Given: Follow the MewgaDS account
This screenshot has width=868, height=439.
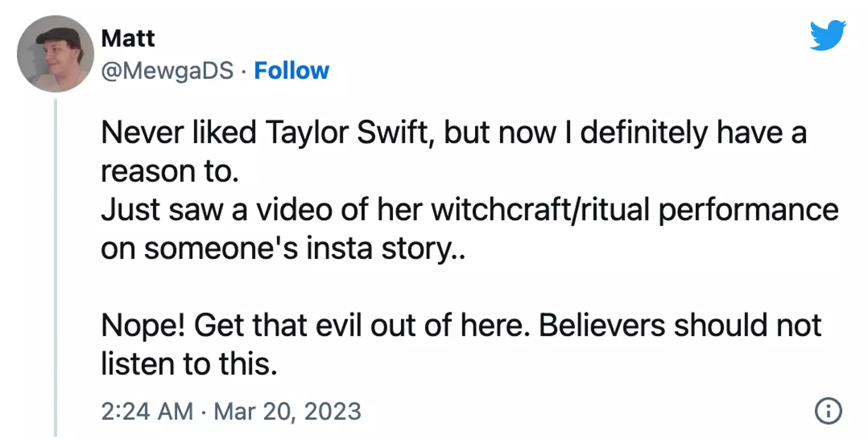Looking at the screenshot, I should (x=291, y=71).
